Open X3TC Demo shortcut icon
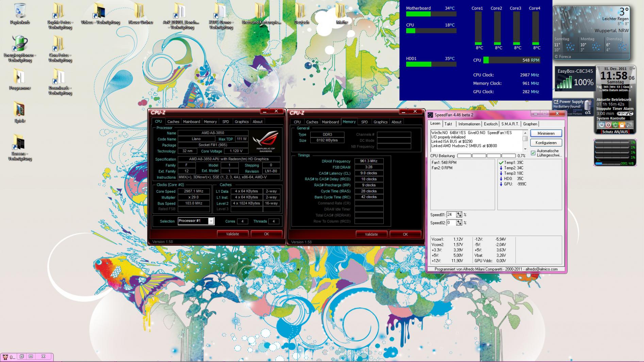 point(221,16)
